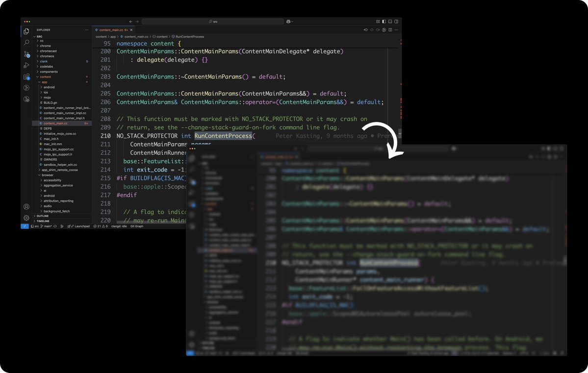Open the Run and Debug view
588x373 pixels.
tap(26, 65)
